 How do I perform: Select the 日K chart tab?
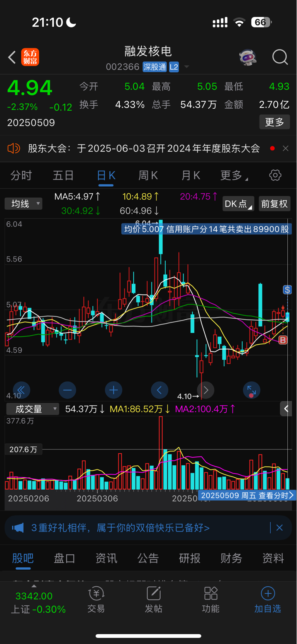pyautogui.click(x=106, y=176)
